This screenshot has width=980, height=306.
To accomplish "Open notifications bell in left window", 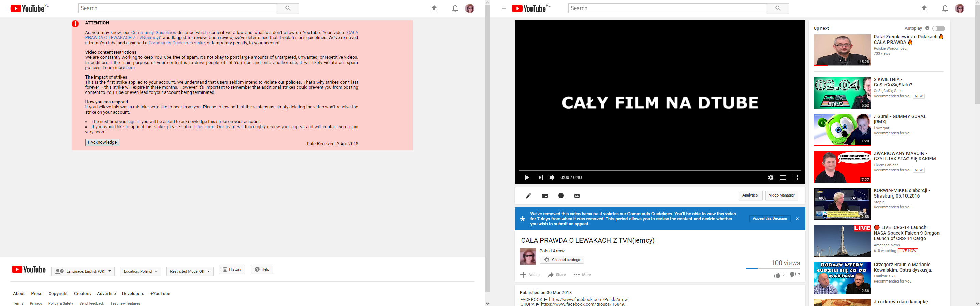I will [455, 8].
